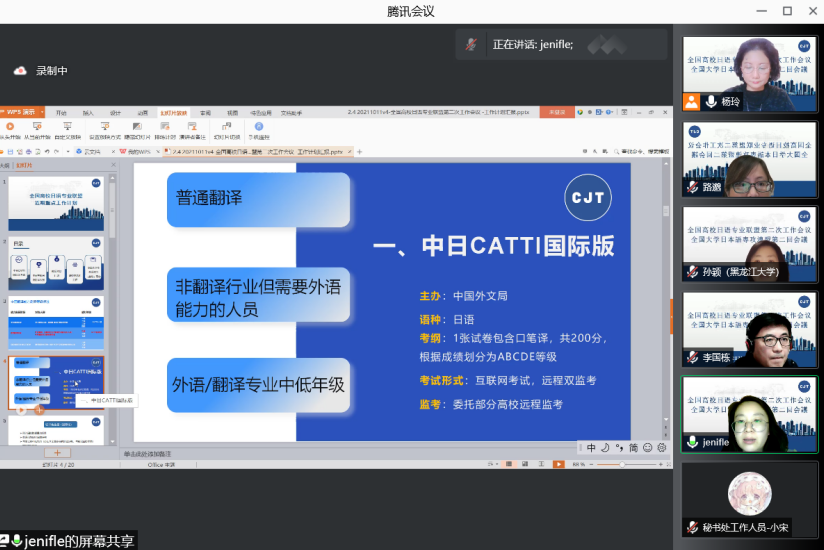Click the 外语/翻译专业中低年级 box on slide

pyautogui.click(x=259, y=385)
